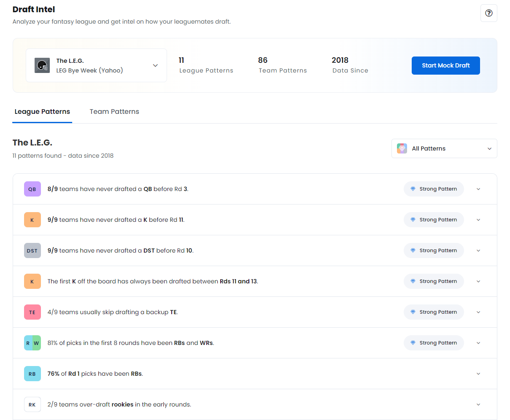Click the RK rookies badge

[32, 404]
